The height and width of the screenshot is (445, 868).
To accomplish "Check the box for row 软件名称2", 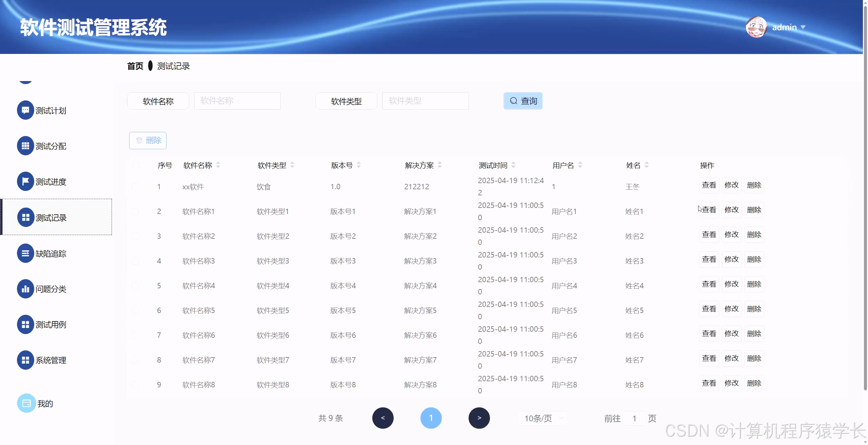I will (x=135, y=236).
